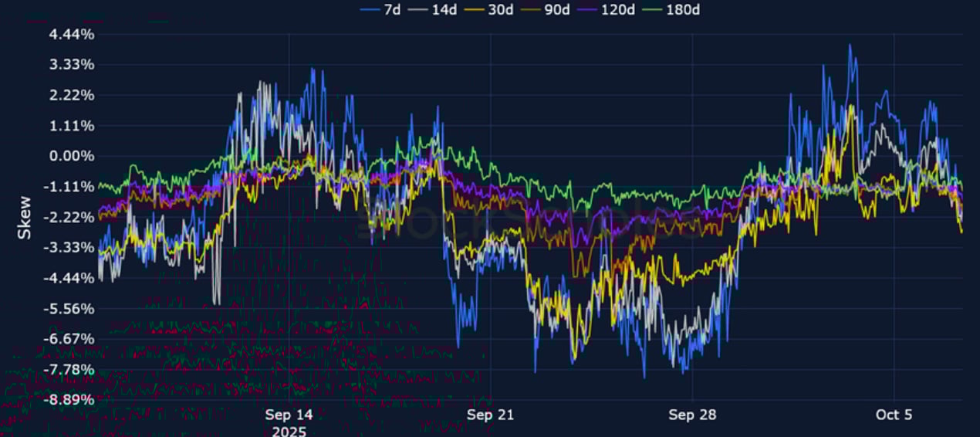Screen dimensions: 980x437
Task: Click the Sep 14 x-axis label
Action: (289, 415)
